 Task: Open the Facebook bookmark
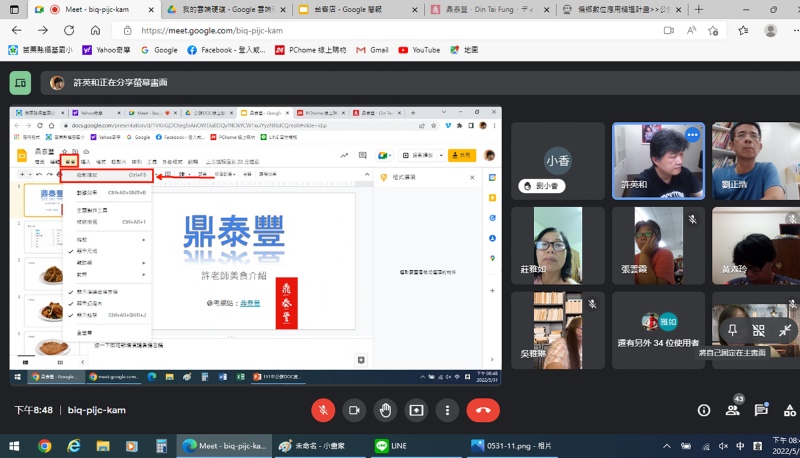(x=226, y=50)
